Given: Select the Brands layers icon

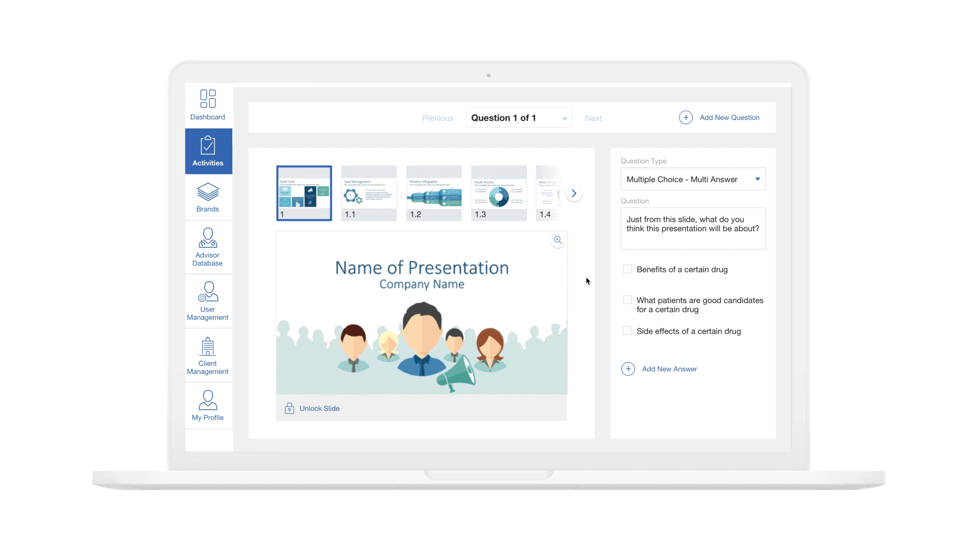Looking at the screenshot, I should 208,197.
